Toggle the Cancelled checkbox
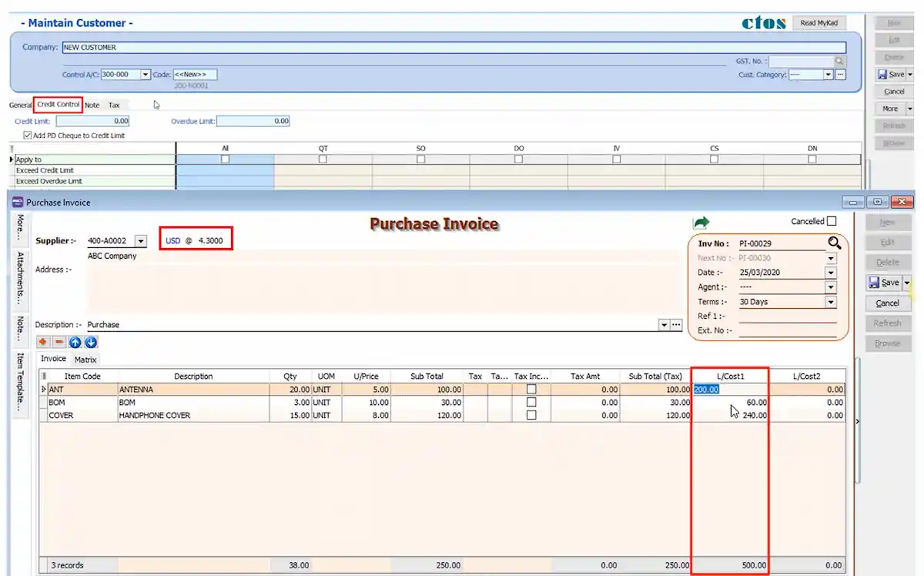The image size is (924, 576). (x=831, y=221)
